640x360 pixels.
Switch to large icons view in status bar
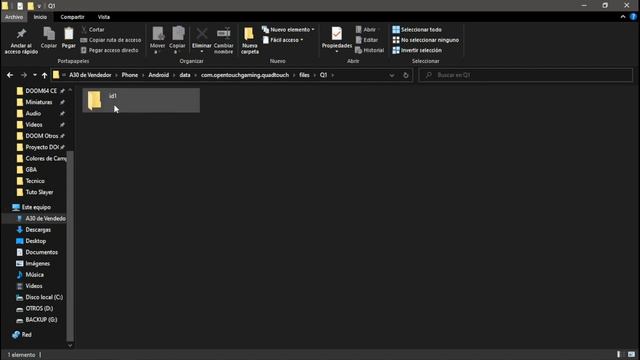tap(631, 354)
